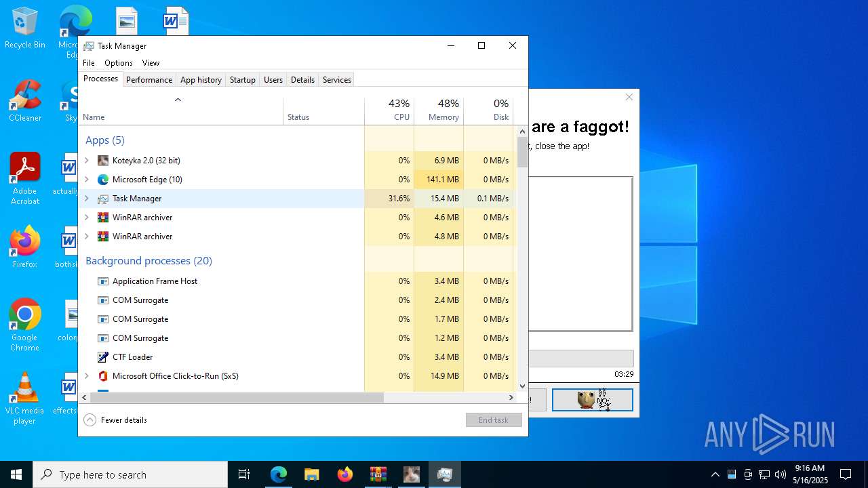868x488 pixels.
Task: Switch to the Details tab
Action: click(302, 80)
